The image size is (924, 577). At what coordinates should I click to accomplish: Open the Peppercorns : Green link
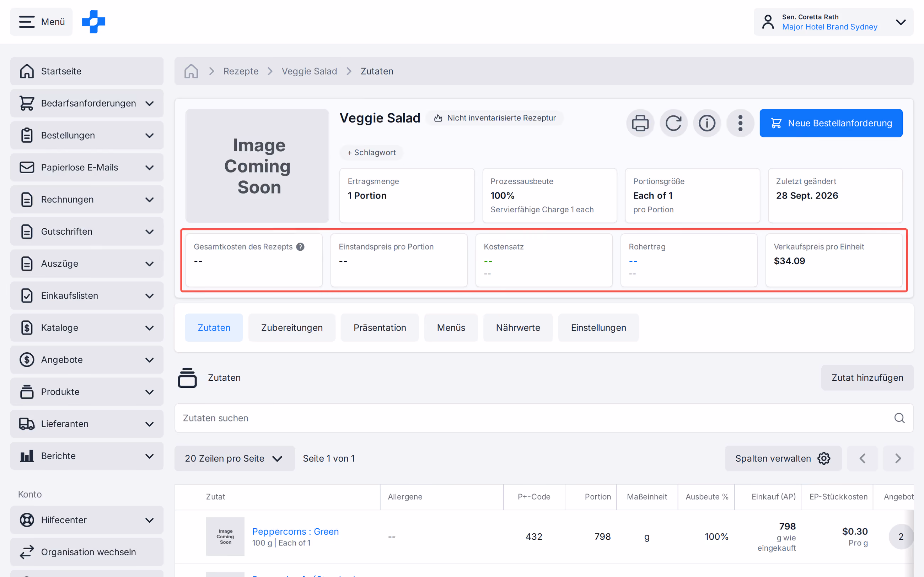(x=295, y=532)
